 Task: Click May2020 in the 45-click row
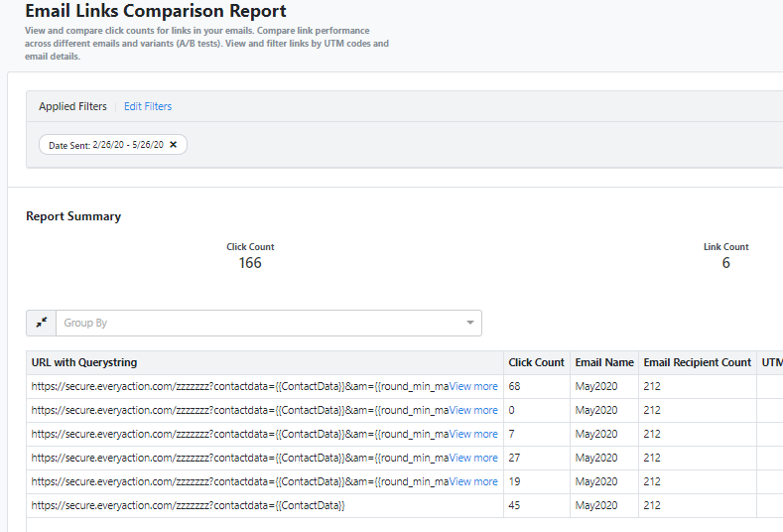click(596, 505)
